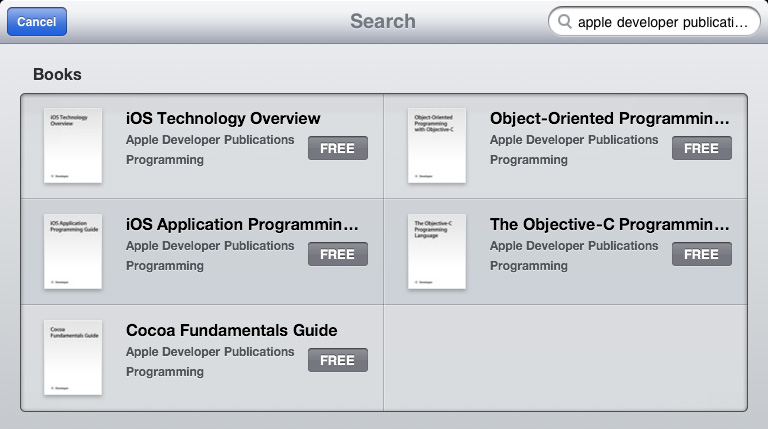
Task: Open iOS Application Programming Guide cover thumbnail
Action: 73,251
